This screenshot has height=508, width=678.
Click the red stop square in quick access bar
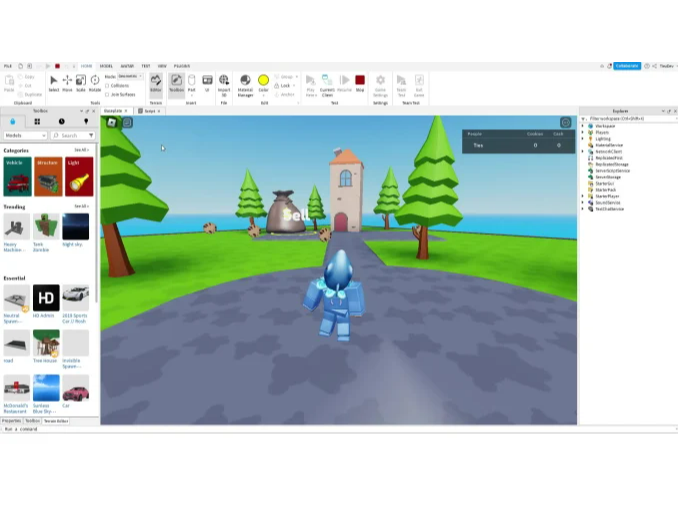click(57, 66)
